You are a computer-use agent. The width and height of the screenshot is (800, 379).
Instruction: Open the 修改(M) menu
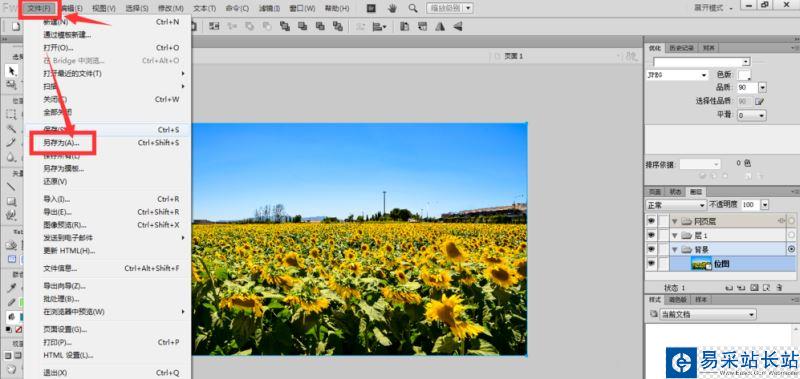(x=171, y=8)
